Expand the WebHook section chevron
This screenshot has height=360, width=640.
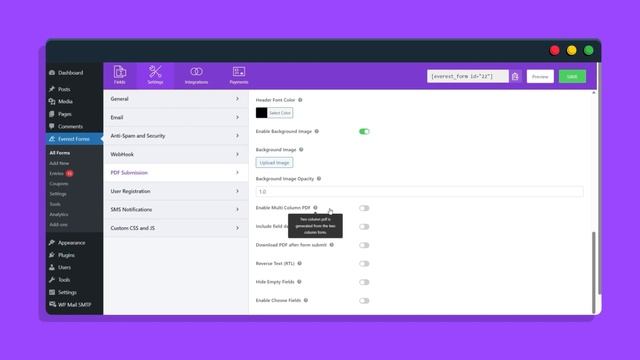click(238, 154)
